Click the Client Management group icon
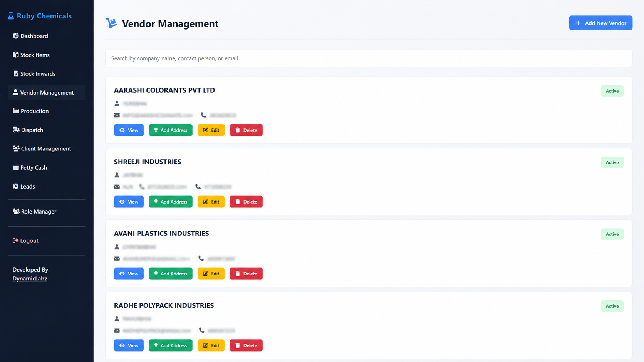Image resolution: width=644 pixels, height=362 pixels. click(x=16, y=148)
